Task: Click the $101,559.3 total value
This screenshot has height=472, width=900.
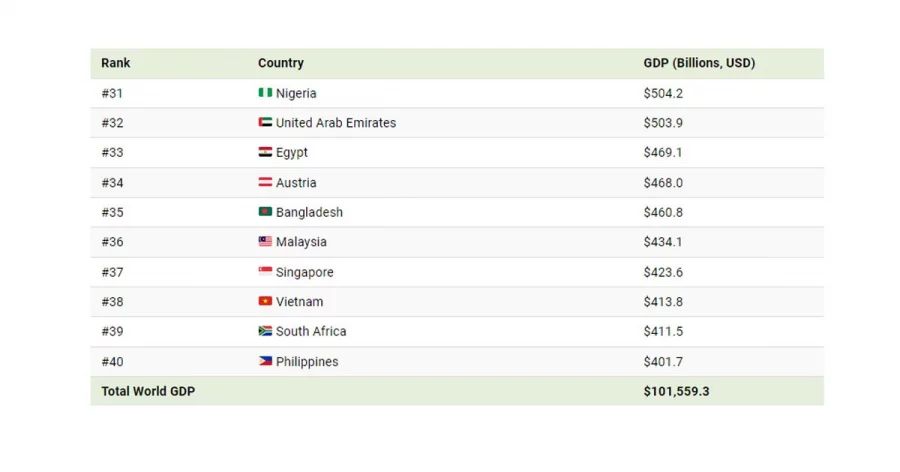Action: point(676,391)
